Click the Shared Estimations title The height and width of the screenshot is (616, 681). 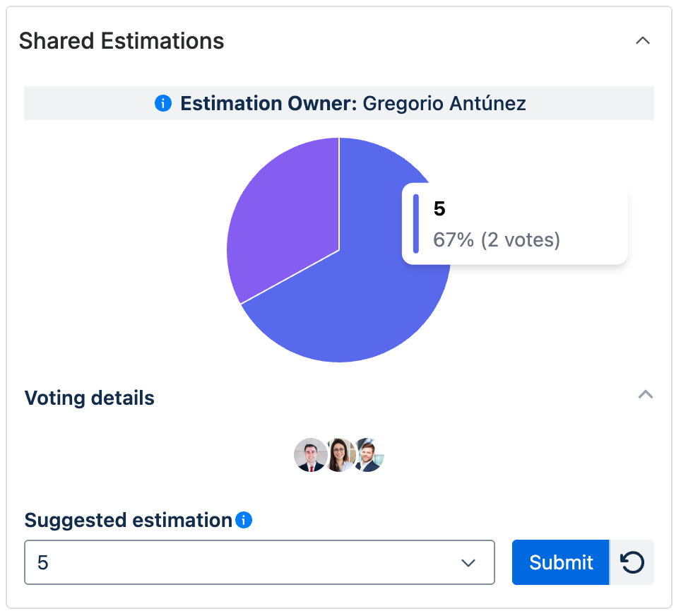122,41
